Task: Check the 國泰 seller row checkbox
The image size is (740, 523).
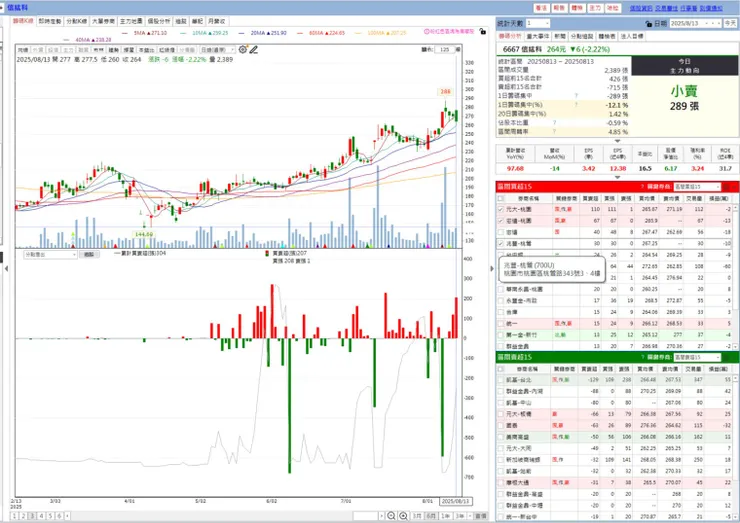Action: (501, 425)
